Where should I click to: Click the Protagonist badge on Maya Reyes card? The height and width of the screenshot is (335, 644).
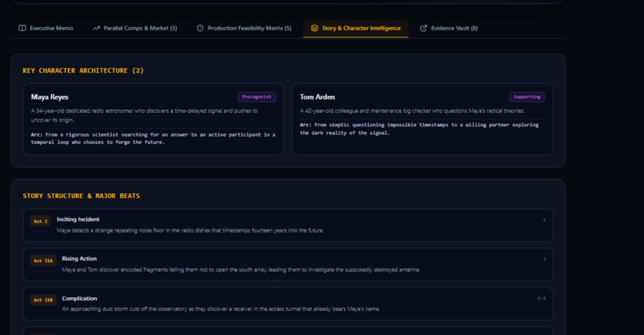coord(256,97)
